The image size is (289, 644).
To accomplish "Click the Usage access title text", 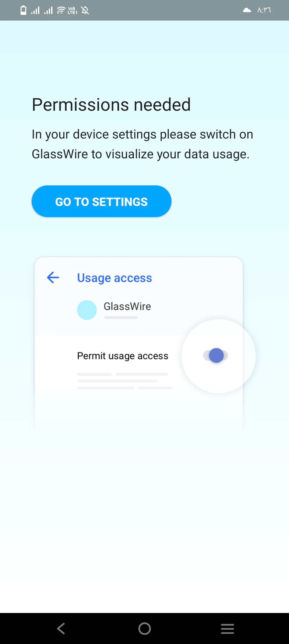I will (x=115, y=278).
